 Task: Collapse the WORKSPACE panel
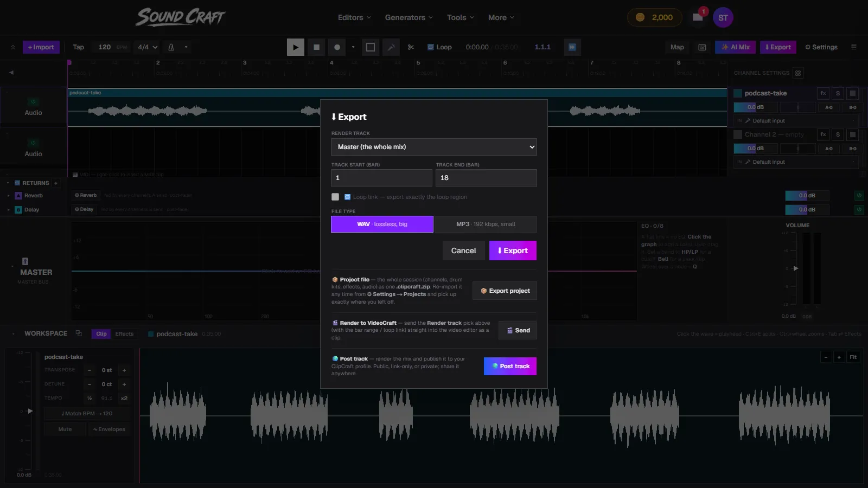pos(13,334)
